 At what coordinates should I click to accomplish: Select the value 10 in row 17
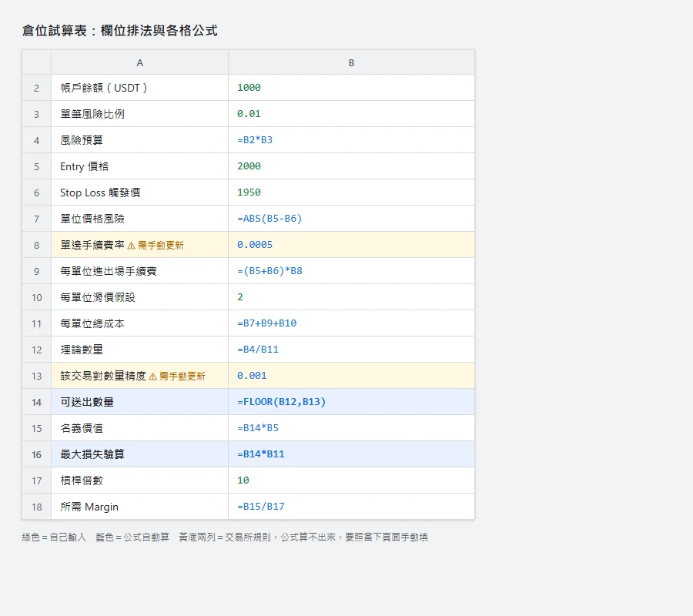click(x=351, y=480)
